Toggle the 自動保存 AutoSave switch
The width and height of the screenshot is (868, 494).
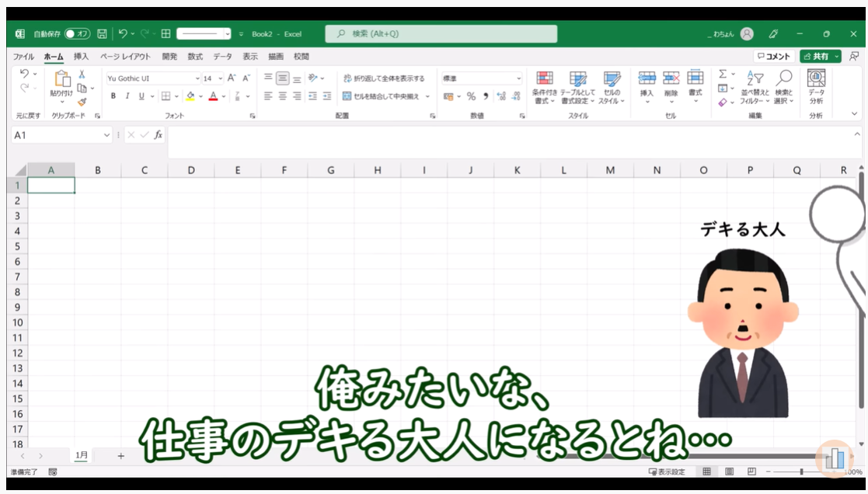tap(77, 34)
